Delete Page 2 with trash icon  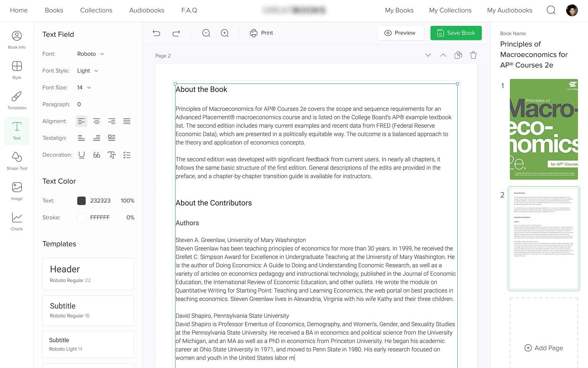[x=473, y=55]
